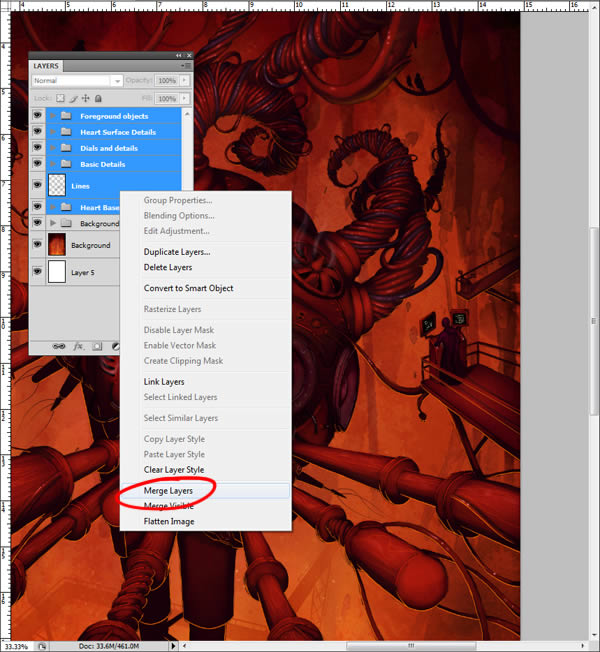This screenshot has width=600, height=652.
Task: Expand the Heart Surface Details group triangle
Action: point(53,132)
